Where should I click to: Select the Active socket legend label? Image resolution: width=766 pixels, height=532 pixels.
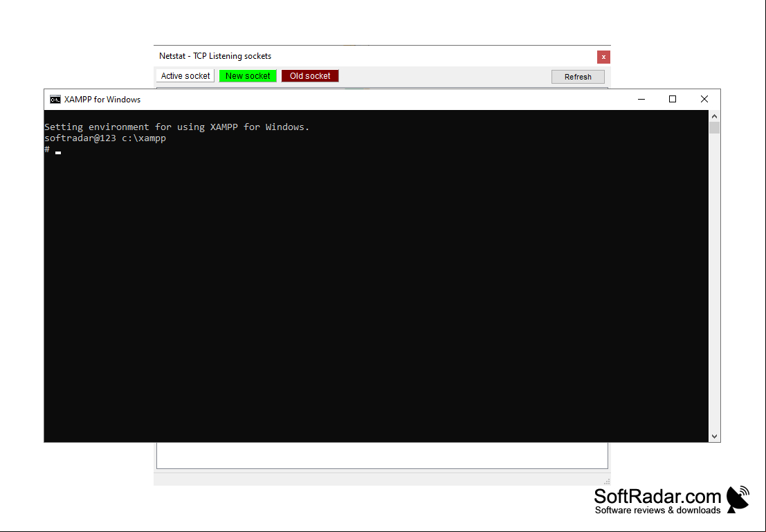(185, 75)
